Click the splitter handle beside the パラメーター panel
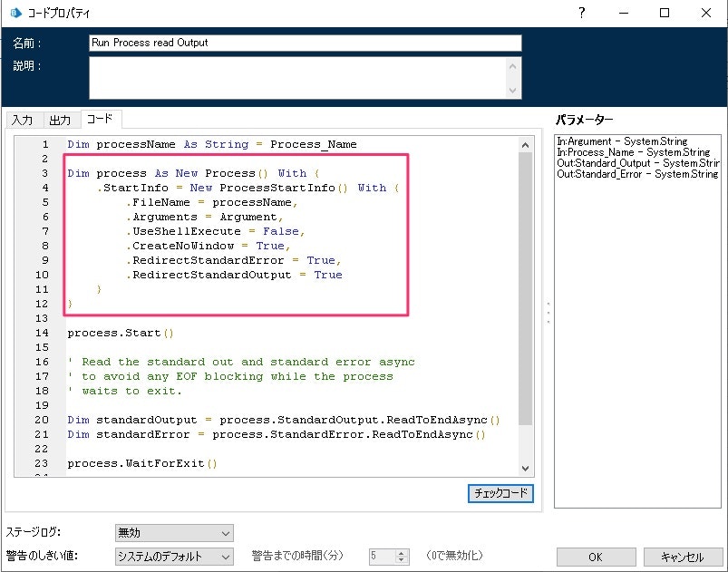728x572 pixels. click(548, 312)
